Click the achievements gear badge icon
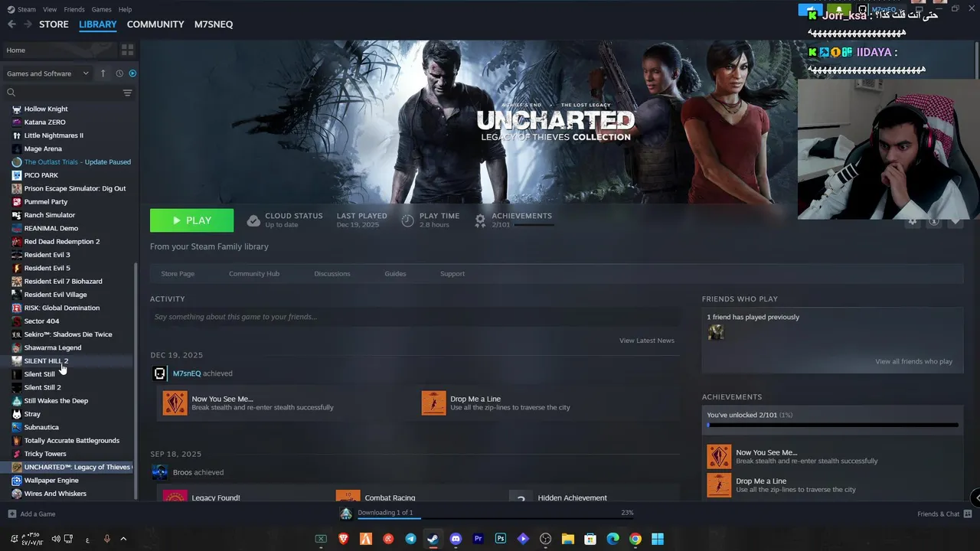Screen dimensions: 980x551 tap(480, 220)
